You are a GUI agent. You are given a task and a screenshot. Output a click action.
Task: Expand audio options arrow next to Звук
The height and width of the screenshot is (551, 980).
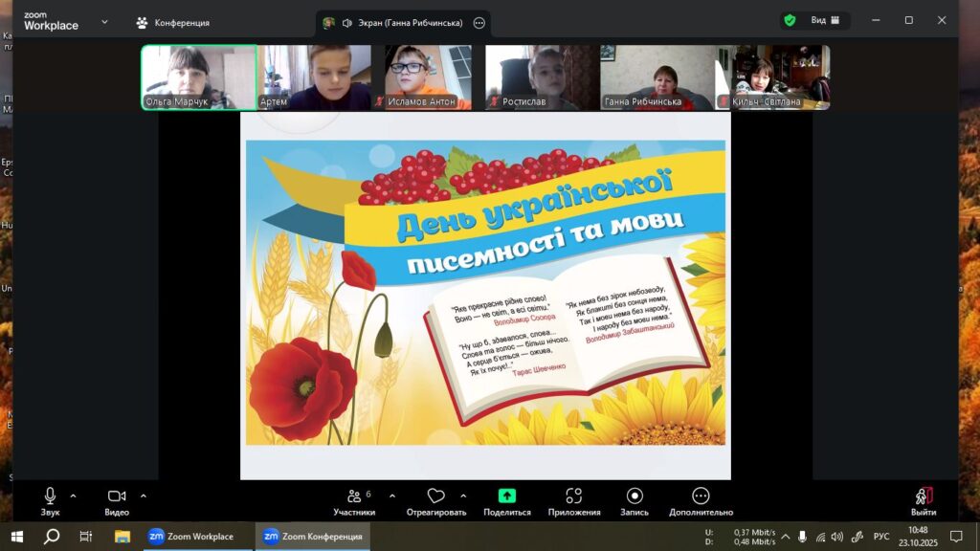pos(74,496)
